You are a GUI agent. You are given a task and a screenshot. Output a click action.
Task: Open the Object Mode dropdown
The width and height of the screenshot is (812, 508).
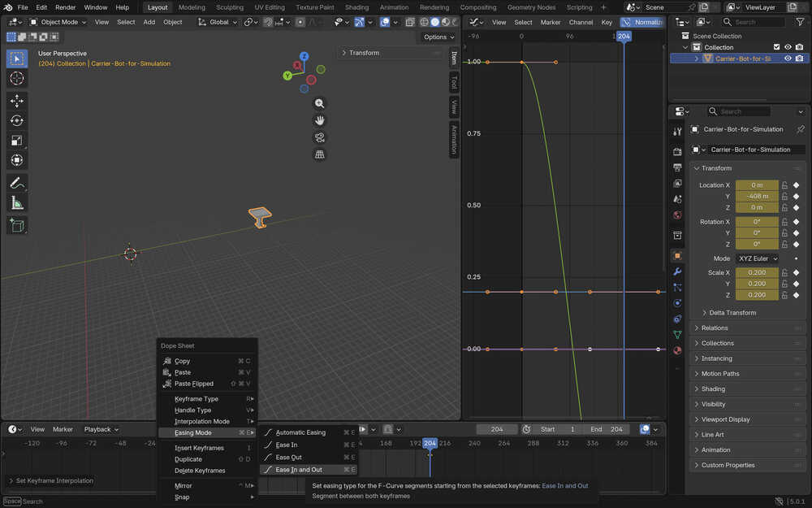click(58, 22)
